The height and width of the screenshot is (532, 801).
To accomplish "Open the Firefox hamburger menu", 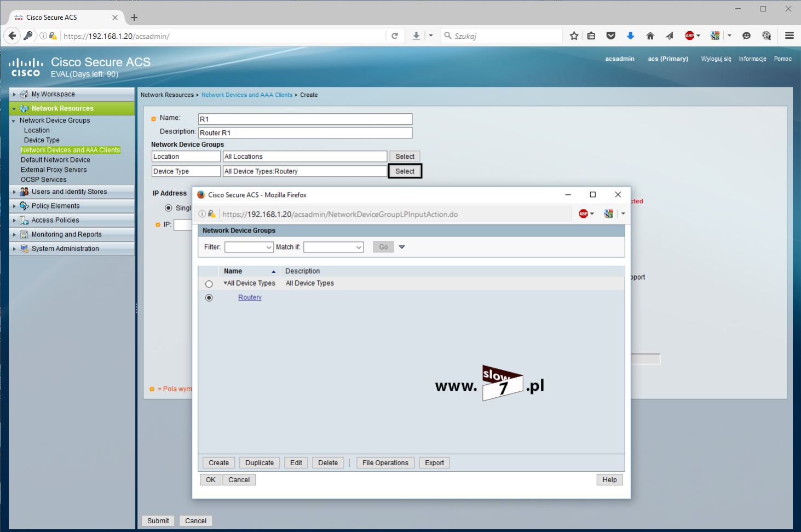I will 790,36.
